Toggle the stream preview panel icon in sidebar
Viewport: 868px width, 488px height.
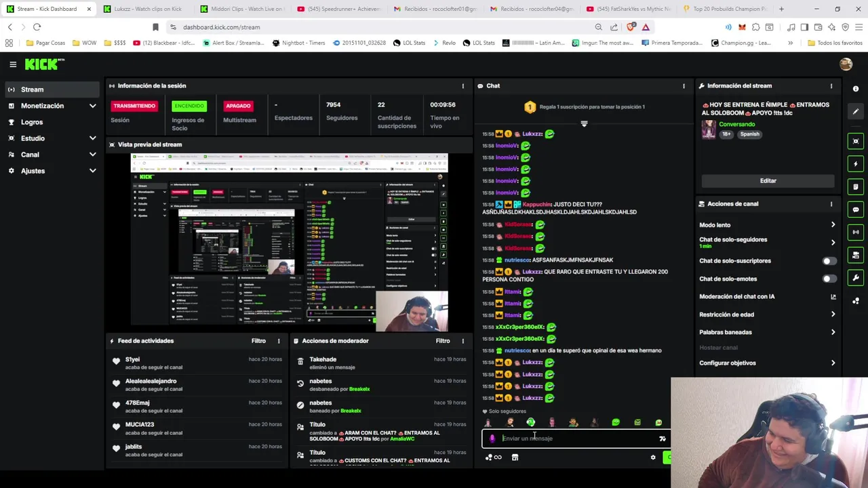856,141
